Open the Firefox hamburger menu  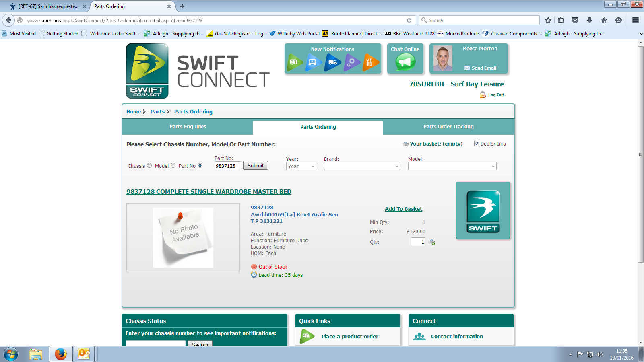636,20
